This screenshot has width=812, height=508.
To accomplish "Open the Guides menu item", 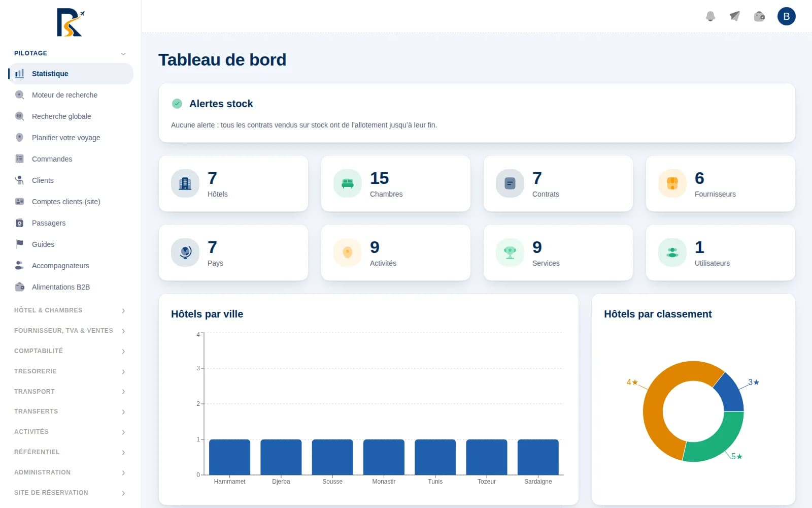I will pos(71,244).
